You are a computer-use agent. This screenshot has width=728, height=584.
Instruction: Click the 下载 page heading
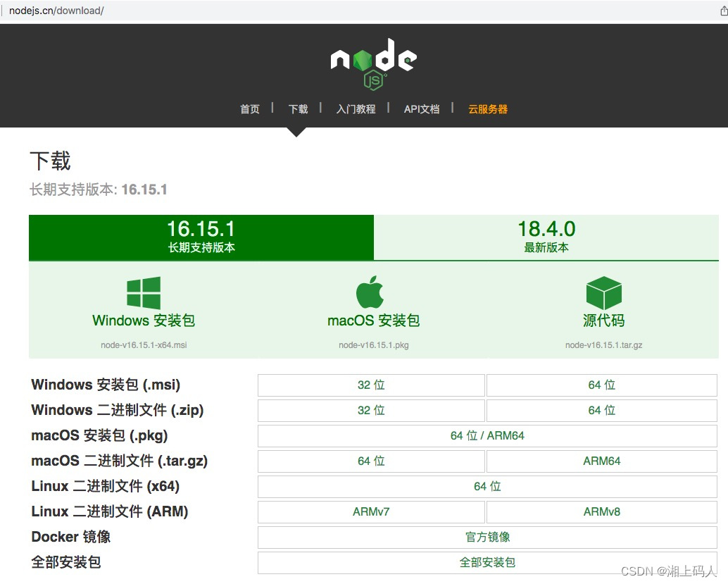point(50,161)
